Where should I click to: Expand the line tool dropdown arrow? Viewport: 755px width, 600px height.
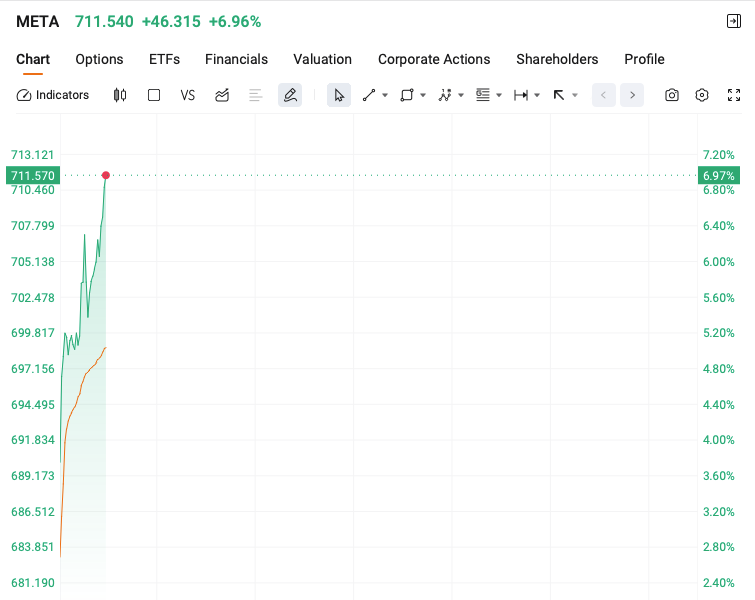(385, 95)
